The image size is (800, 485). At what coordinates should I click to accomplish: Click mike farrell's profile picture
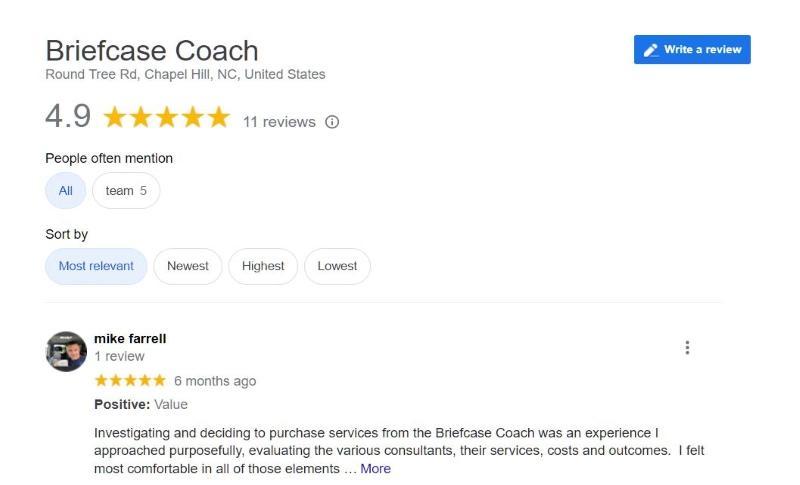[x=66, y=351]
